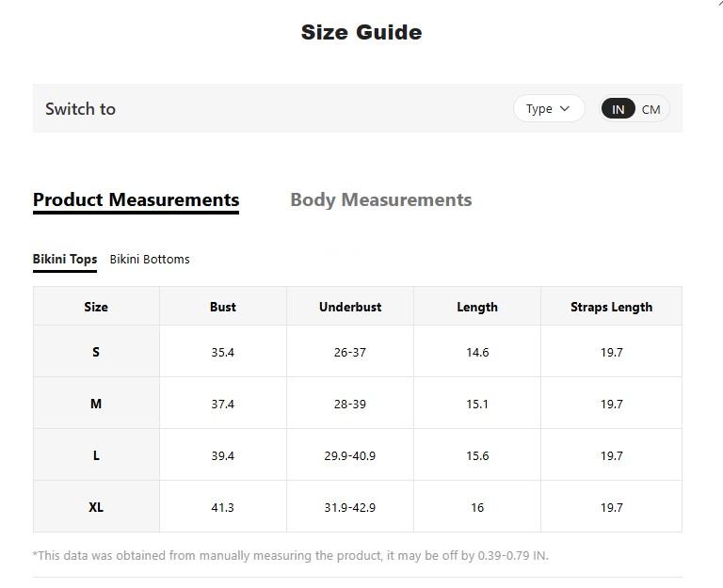Select the M size row label
The image size is (723, 588).
coord(96,404)
